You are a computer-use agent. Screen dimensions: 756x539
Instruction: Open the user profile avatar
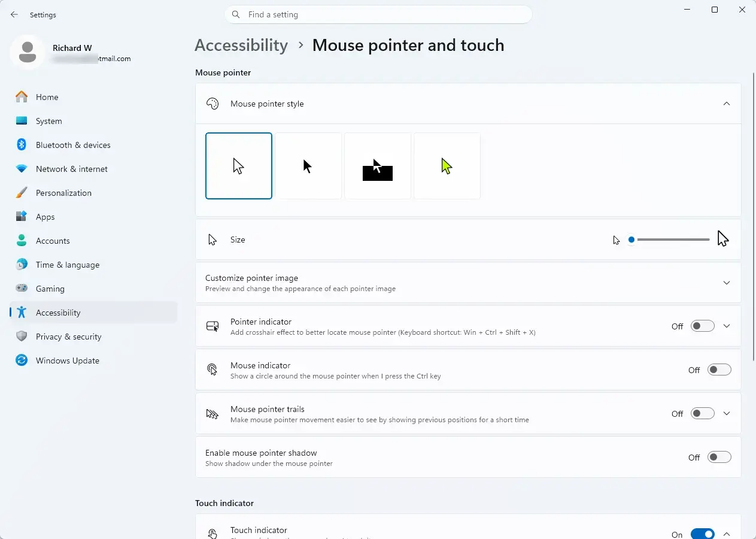pos(27,53)
